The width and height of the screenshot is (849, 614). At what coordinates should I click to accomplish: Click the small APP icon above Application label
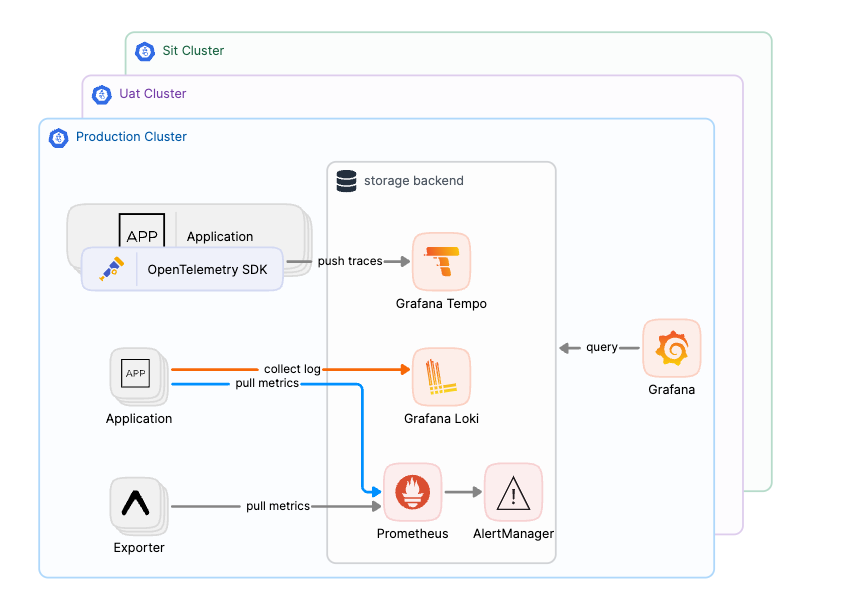(x=135, y=373)
